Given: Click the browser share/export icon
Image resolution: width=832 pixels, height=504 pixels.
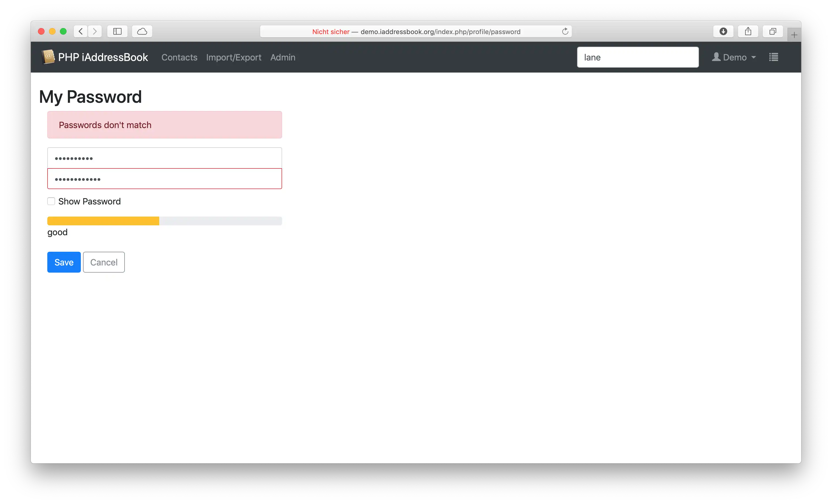Looking at the screenshot, I should (748, 31).
